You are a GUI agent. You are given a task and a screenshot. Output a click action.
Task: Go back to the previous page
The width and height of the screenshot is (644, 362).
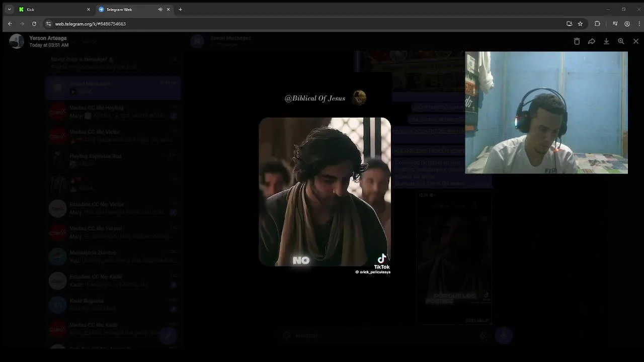(x=10, y=24)
